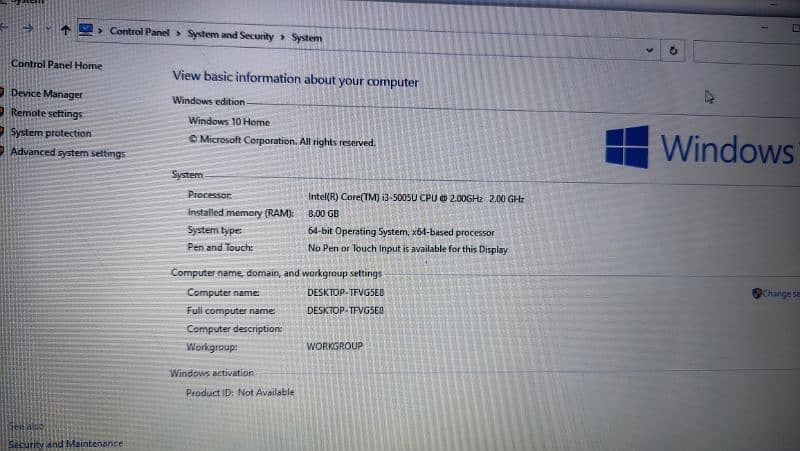Open Device Manager
Screen dimensions: 800x451
(46, 93)
